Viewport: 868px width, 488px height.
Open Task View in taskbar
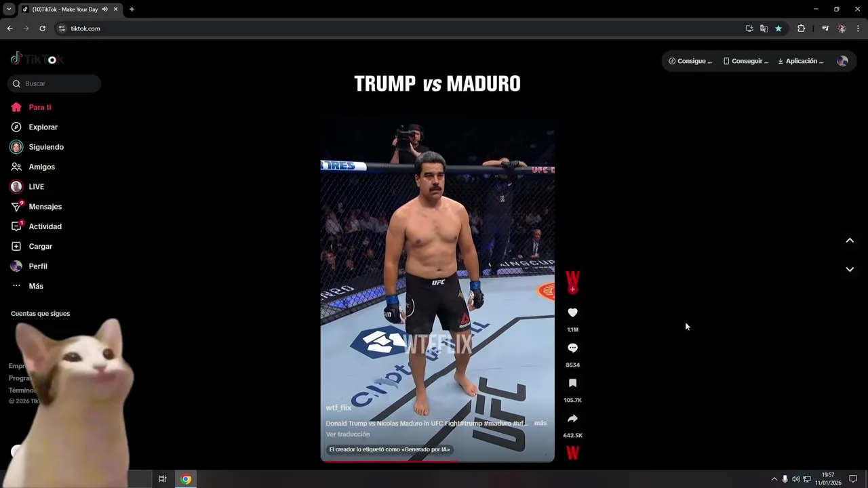click(163, 479)
